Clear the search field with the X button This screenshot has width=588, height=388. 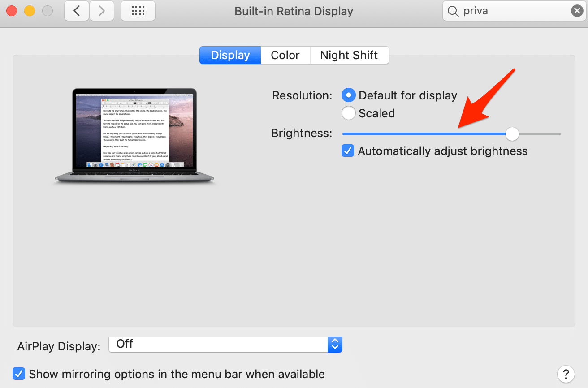[x=577, y=11]
